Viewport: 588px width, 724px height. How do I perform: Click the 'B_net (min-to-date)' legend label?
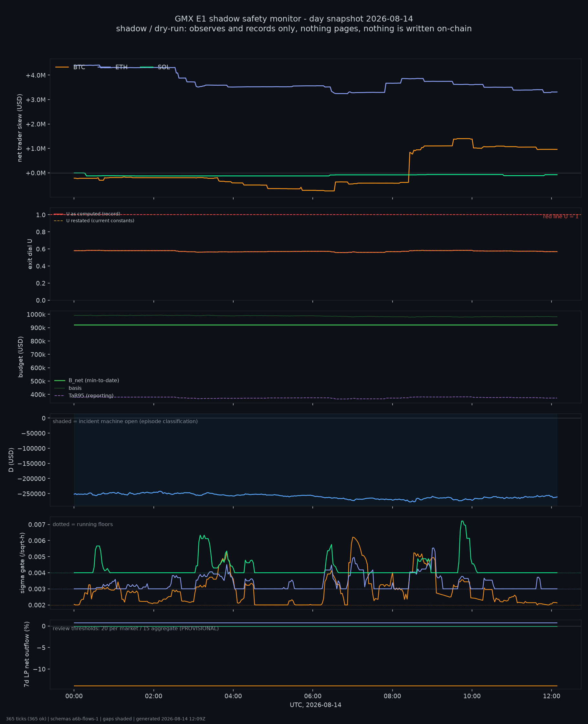[94, 380]
